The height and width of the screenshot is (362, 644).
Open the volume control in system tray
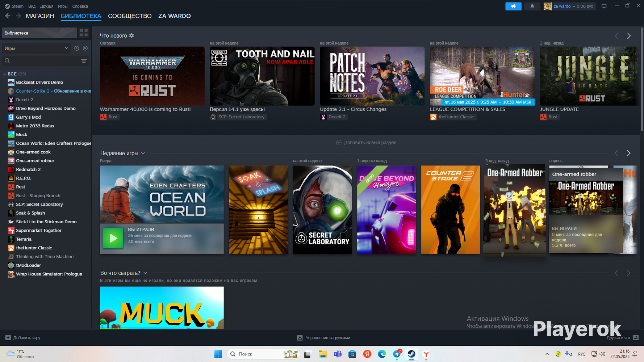pos(602,354)
